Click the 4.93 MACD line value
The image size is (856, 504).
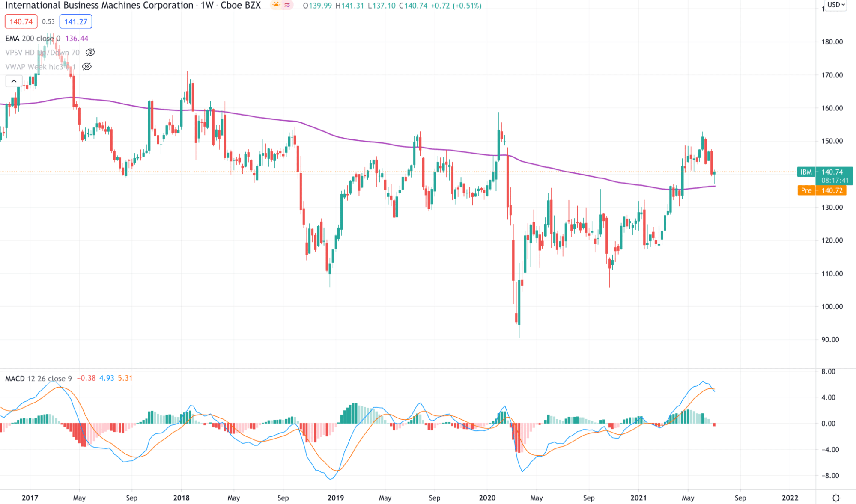click(107, 378)
